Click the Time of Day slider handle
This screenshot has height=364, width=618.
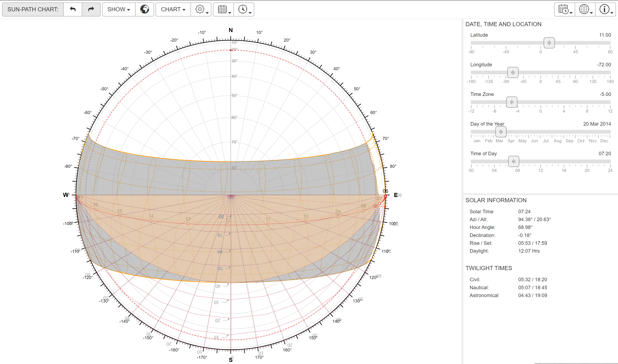pyautogui.click(x=514, y=161)
